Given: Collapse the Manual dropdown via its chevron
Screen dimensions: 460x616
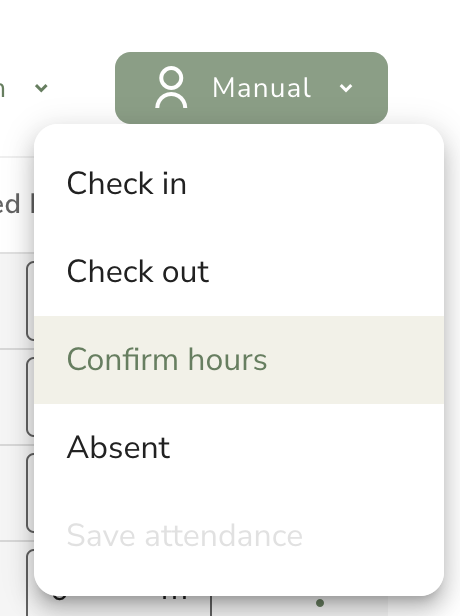Looking at the screenshot, I should point(346,88).
